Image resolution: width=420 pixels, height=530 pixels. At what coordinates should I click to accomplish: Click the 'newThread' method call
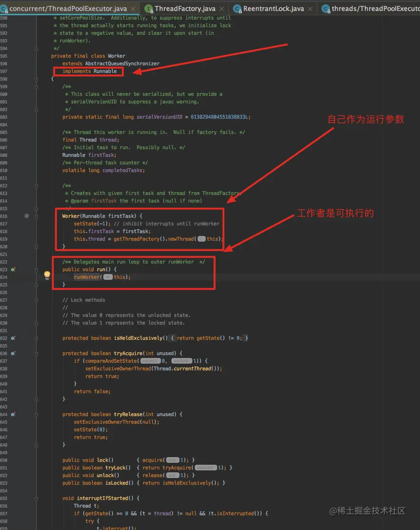(181, 239)
